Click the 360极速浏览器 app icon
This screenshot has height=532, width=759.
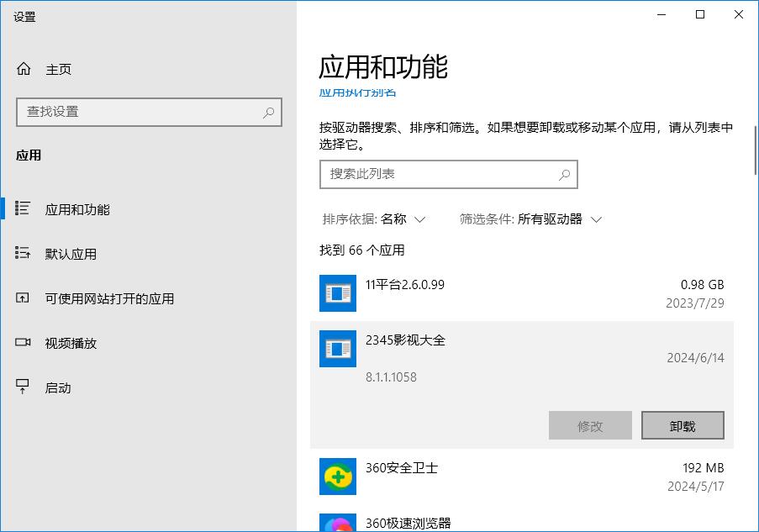coord(338,523)
